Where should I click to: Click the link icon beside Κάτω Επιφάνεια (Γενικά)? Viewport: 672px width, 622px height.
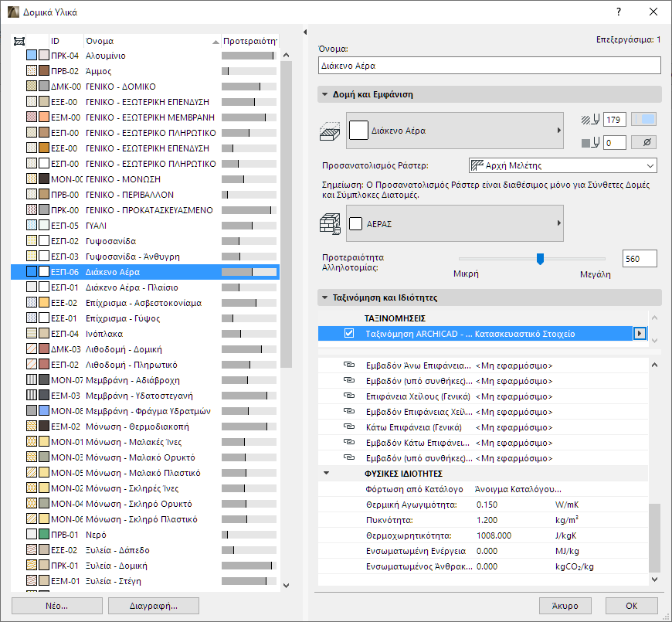coord(348,427)
